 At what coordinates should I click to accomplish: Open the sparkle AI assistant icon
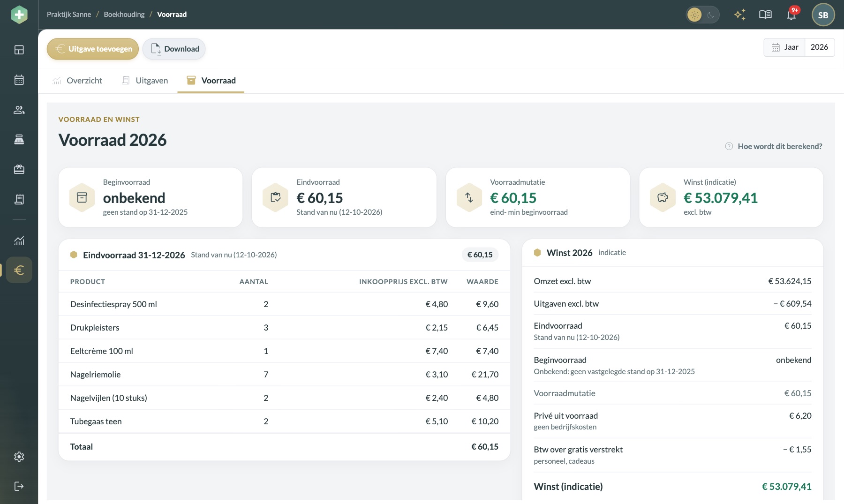tap(740, 15)
